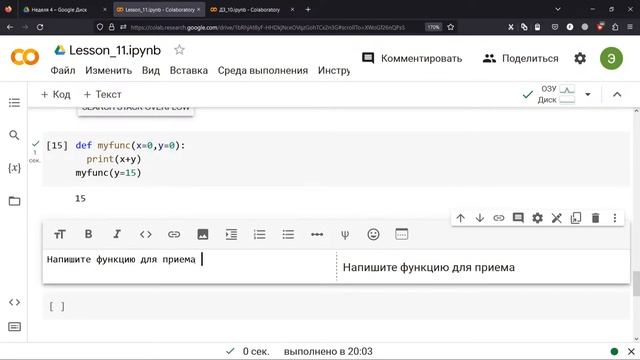Copy link to the cell

[x=499, y=218]
